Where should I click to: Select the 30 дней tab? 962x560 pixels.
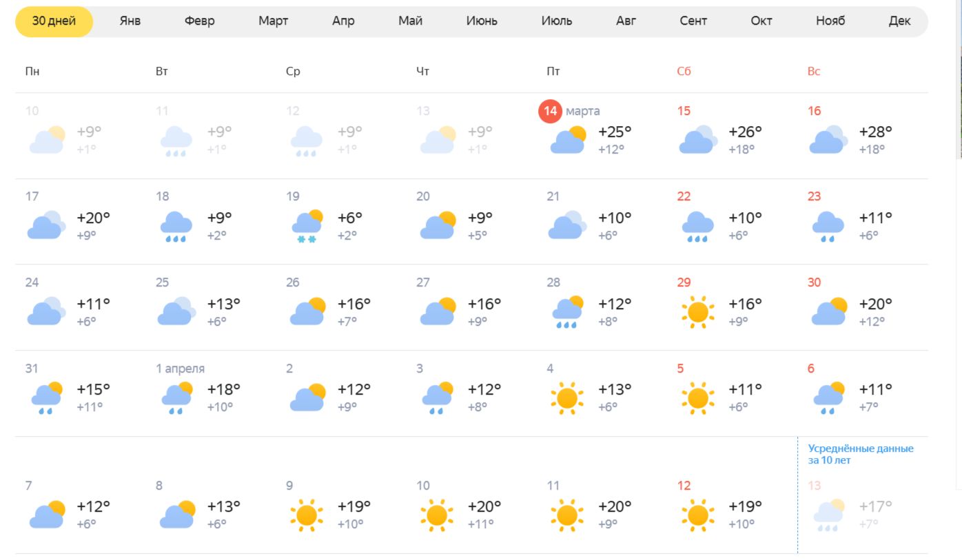(x=54, y=21)
